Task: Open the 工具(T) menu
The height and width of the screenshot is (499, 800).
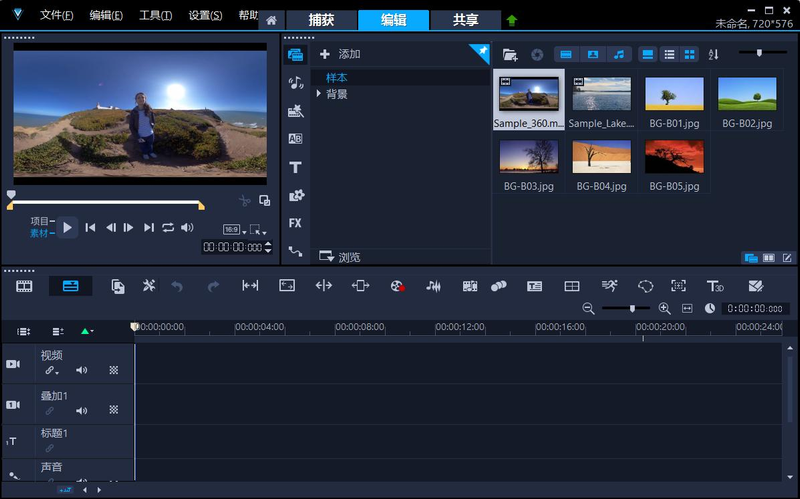Action: (x=155, y=16)
